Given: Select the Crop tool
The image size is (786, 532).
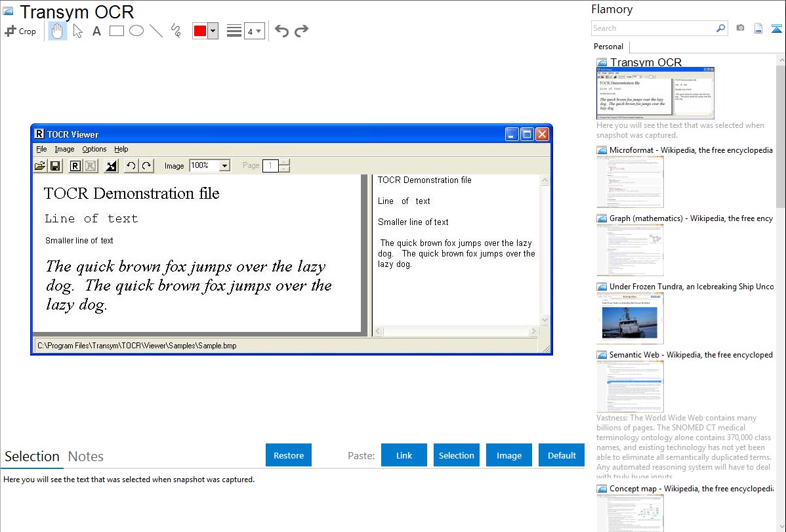Looking at the screenshot, I should point(20,31).
